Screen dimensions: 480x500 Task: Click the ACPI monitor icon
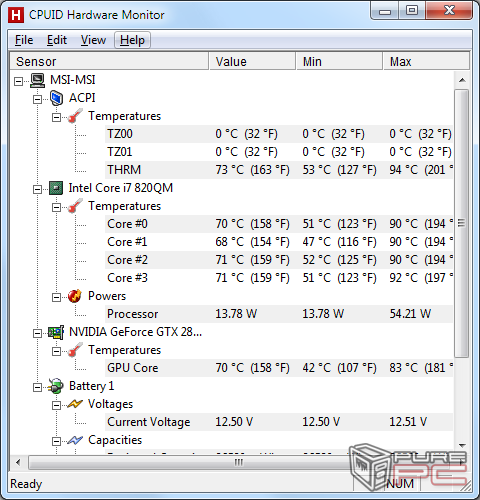click(56, 98)
